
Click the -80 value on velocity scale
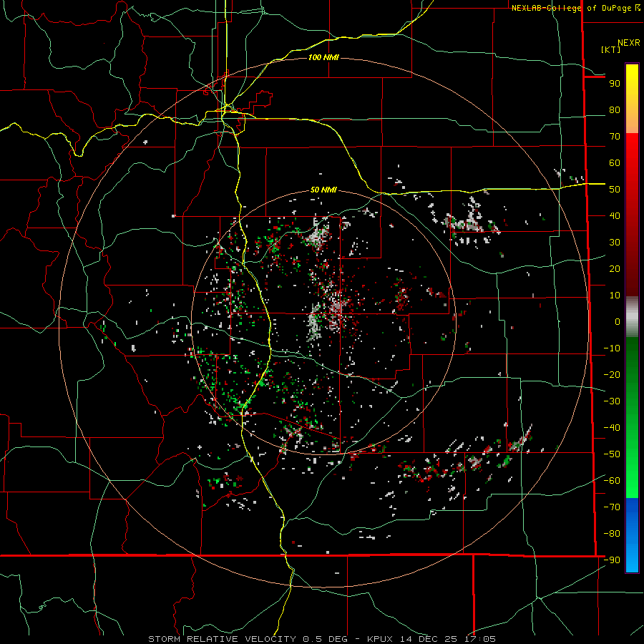(x=612, y=534)
